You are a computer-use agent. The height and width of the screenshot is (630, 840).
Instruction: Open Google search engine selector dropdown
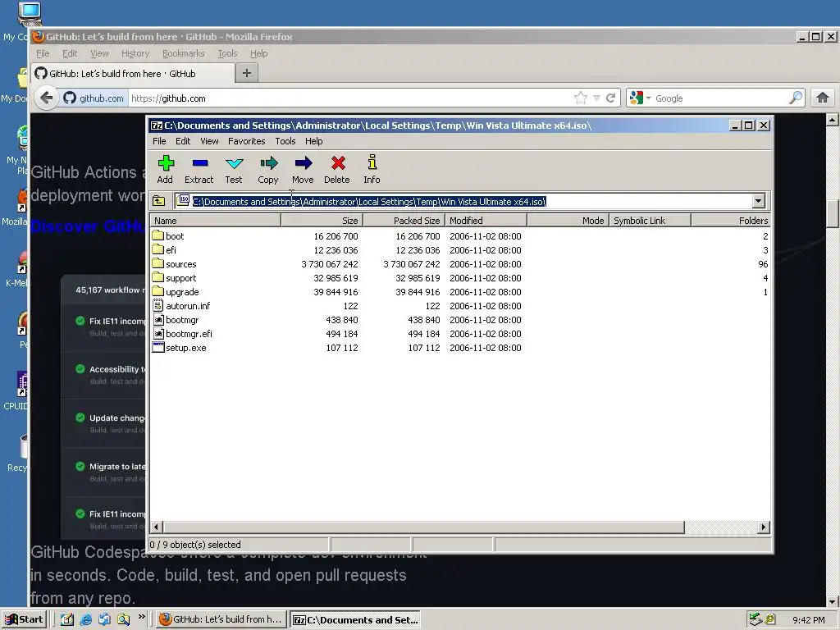click(x=648, y=98)
